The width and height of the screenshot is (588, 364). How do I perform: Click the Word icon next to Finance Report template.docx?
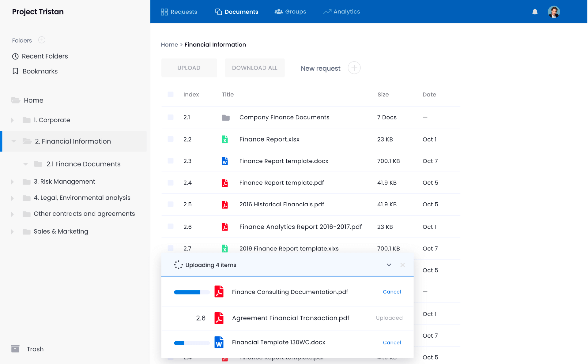(x=225, y=161)
